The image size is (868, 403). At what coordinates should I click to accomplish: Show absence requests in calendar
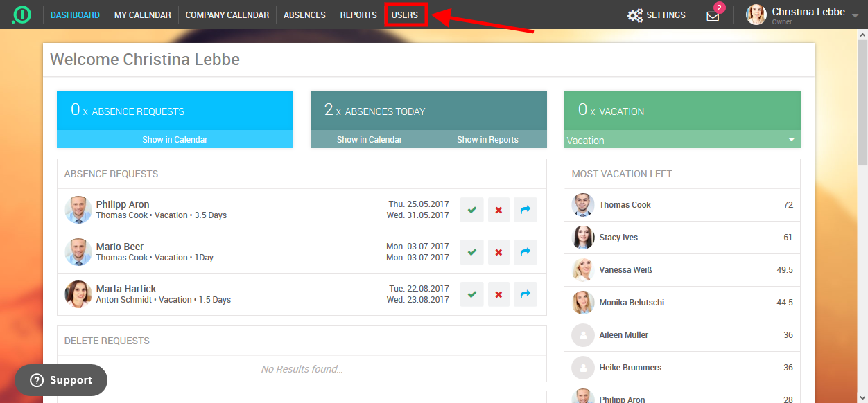click(175, 140)
